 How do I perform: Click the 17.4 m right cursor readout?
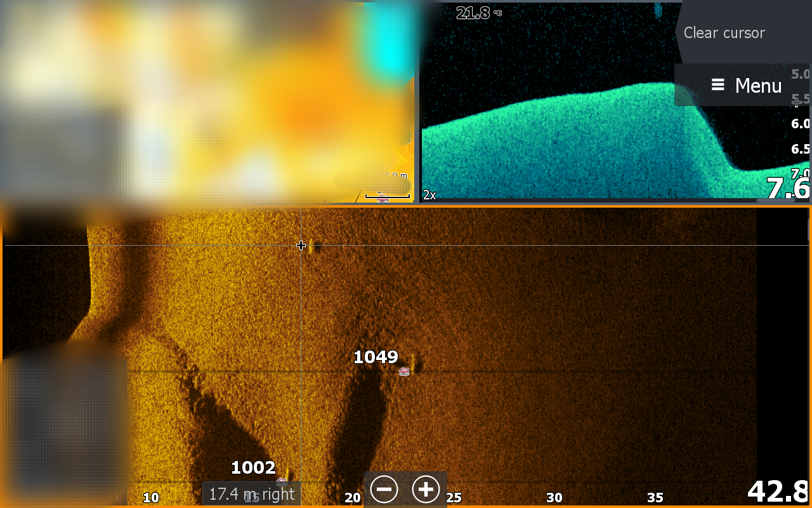tap(252, 494)
